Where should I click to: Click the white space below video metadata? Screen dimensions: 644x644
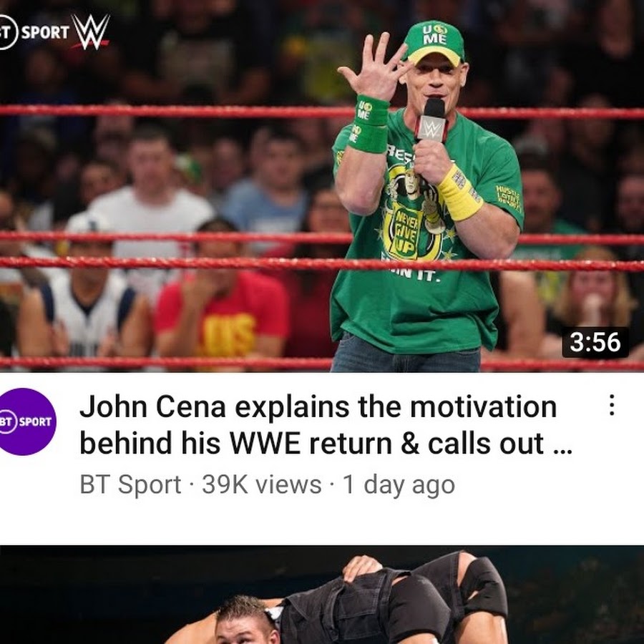point(322,522)
